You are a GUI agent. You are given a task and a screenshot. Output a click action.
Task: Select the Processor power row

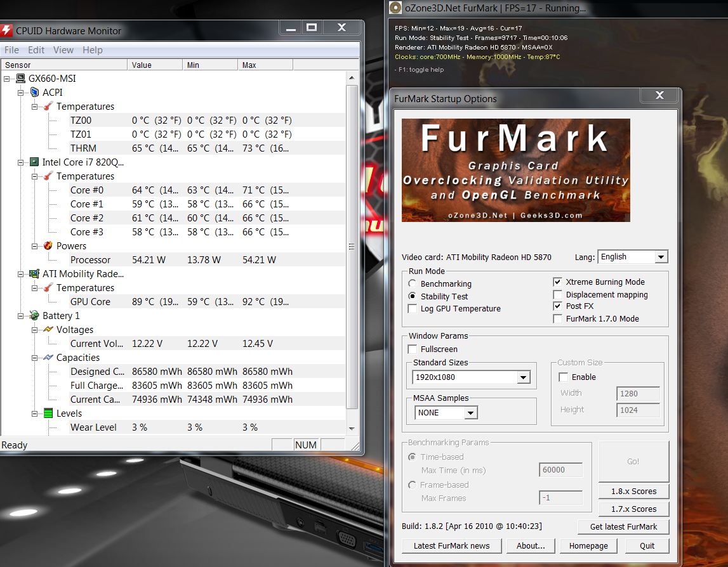206,260
